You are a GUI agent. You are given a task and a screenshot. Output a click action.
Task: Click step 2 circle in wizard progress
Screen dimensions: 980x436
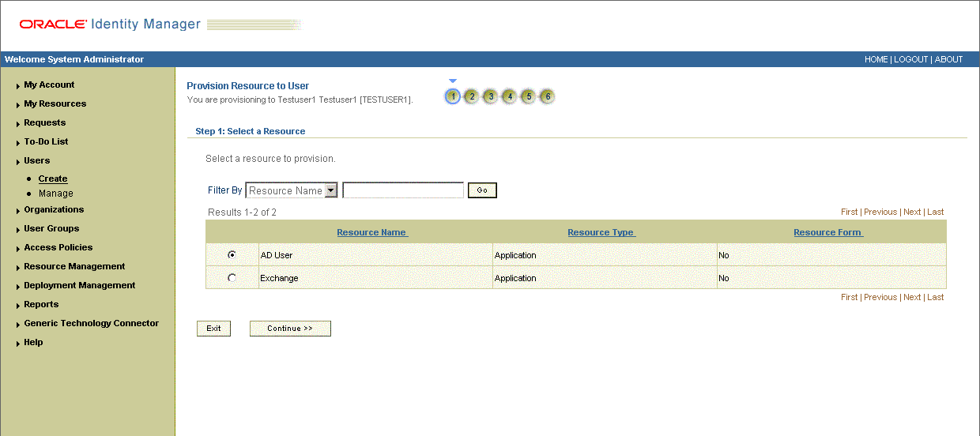(x=472, y=97)
